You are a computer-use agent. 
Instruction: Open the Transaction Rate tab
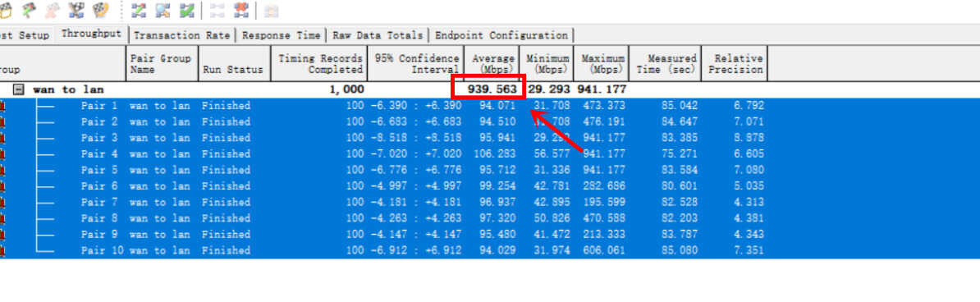[x=182, y=35]
